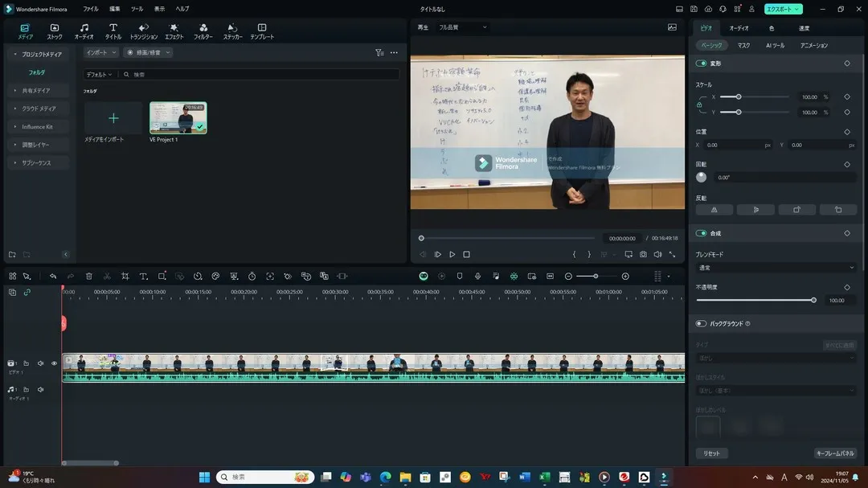Open the 録画/録音 (Record) dropdown
The image size is (868, 488).
click(148, 52)
